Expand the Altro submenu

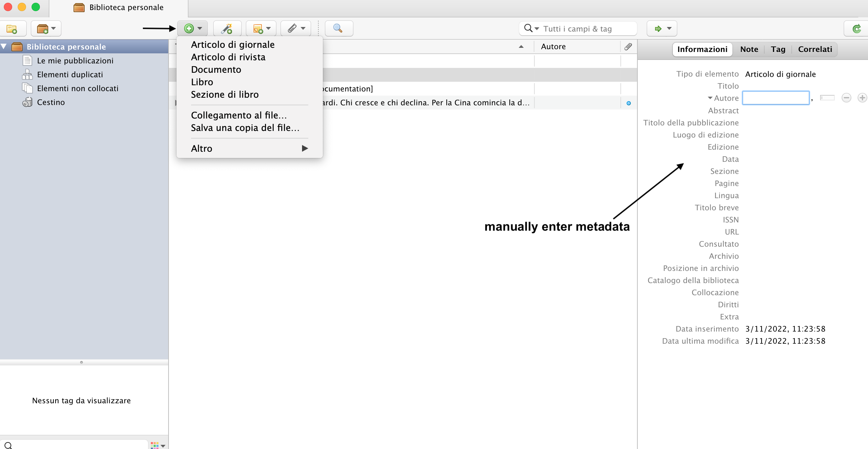coord(249,149)
